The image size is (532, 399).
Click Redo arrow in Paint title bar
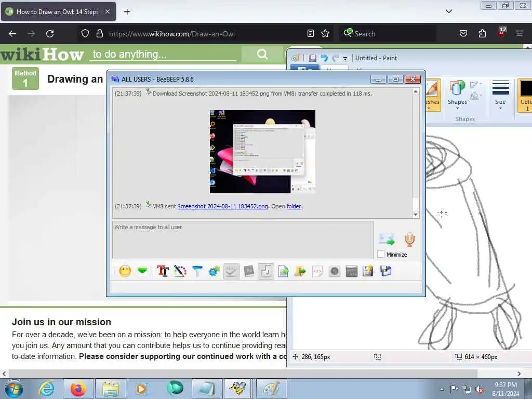pyautogui.click(x=336, y=58)
